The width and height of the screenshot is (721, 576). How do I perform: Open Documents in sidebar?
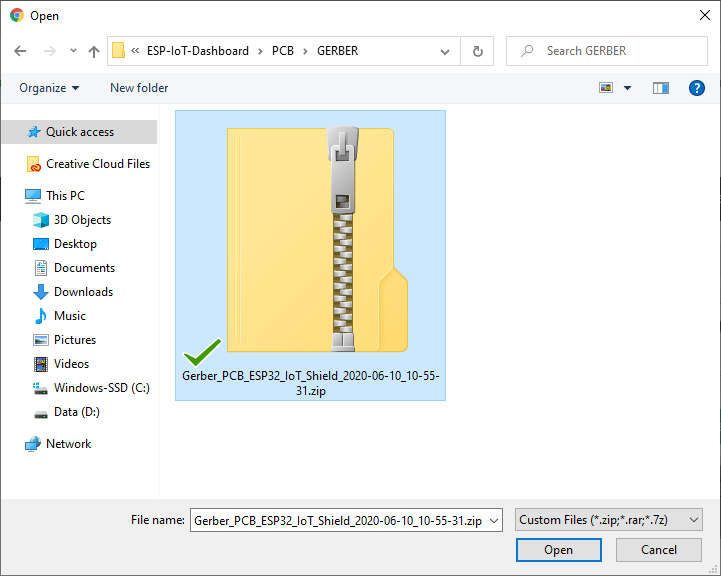(74, 268)
